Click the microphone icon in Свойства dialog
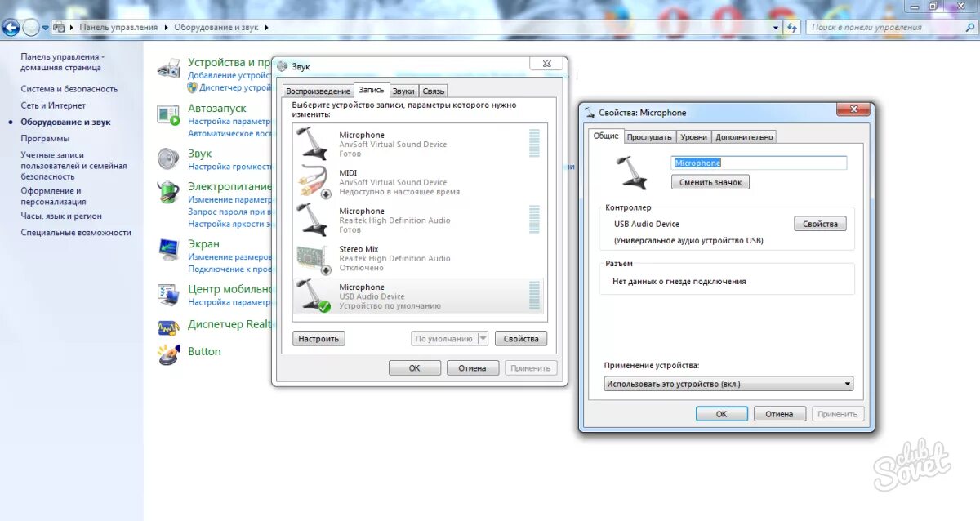 pos(633,172)
